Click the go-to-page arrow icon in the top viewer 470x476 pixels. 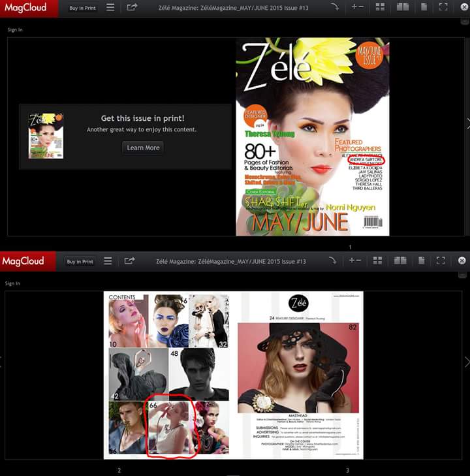pos(335,7)
